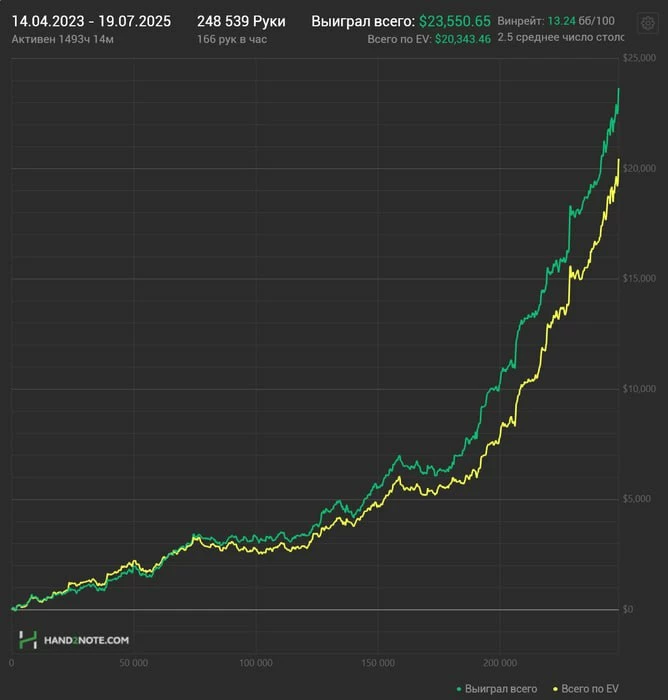Click the $15,000 y-axis label
Viewport: 668px width, 700px height.
639,278
